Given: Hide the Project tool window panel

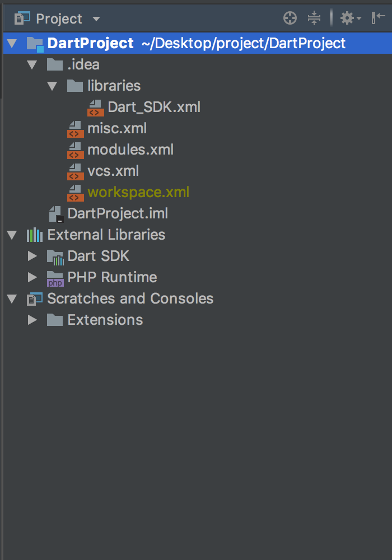Looking at the screenshot, I should (378, 18).
